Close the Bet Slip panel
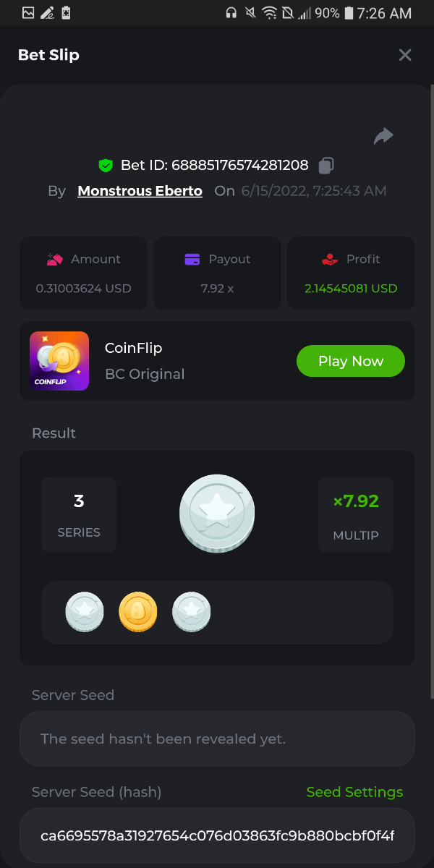This screenshot has width=434, height=868. [x=405, y=55]
